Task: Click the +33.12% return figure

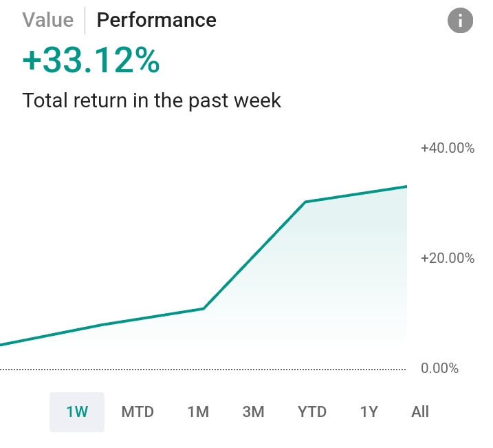Action: (91, 61)
